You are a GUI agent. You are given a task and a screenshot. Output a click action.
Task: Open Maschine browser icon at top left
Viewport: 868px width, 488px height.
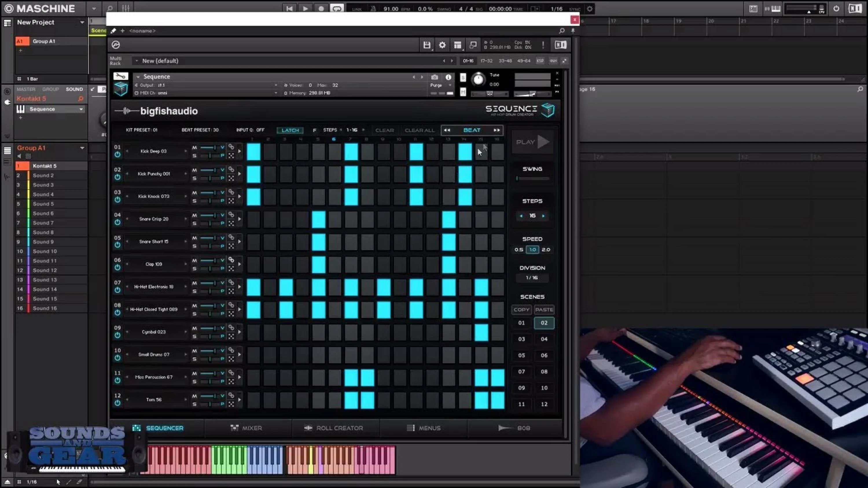(8, 23)
